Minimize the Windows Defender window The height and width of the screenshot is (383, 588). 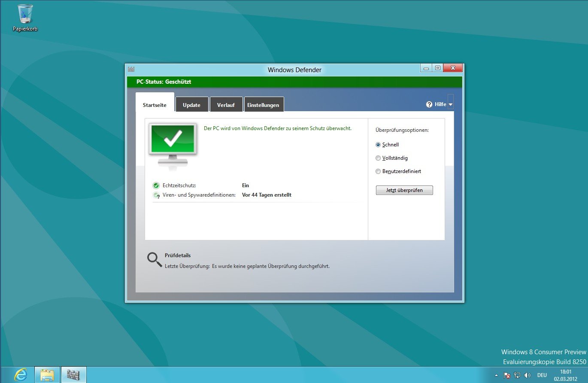click(426, 68)
